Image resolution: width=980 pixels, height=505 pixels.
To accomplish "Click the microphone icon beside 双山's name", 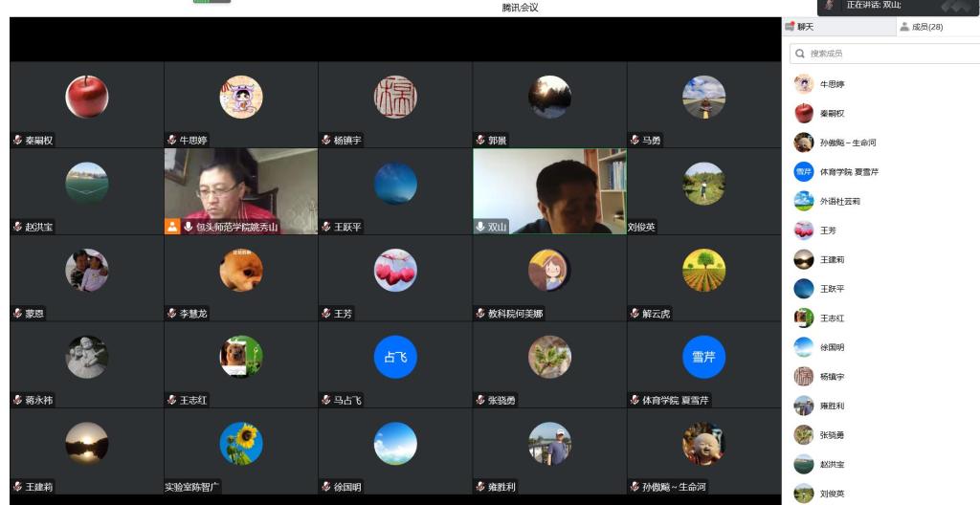I will pyautogui.click(x=480, y=227).
